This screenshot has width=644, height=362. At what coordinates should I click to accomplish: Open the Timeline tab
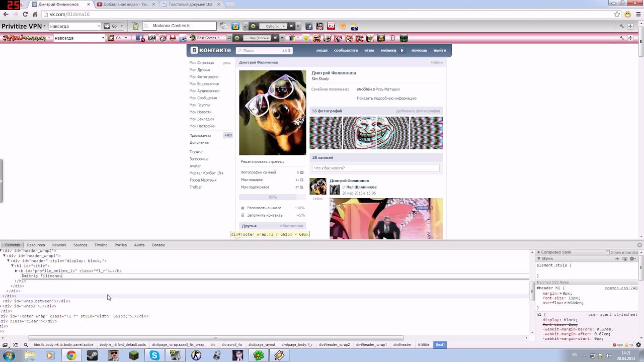(101, 245)
